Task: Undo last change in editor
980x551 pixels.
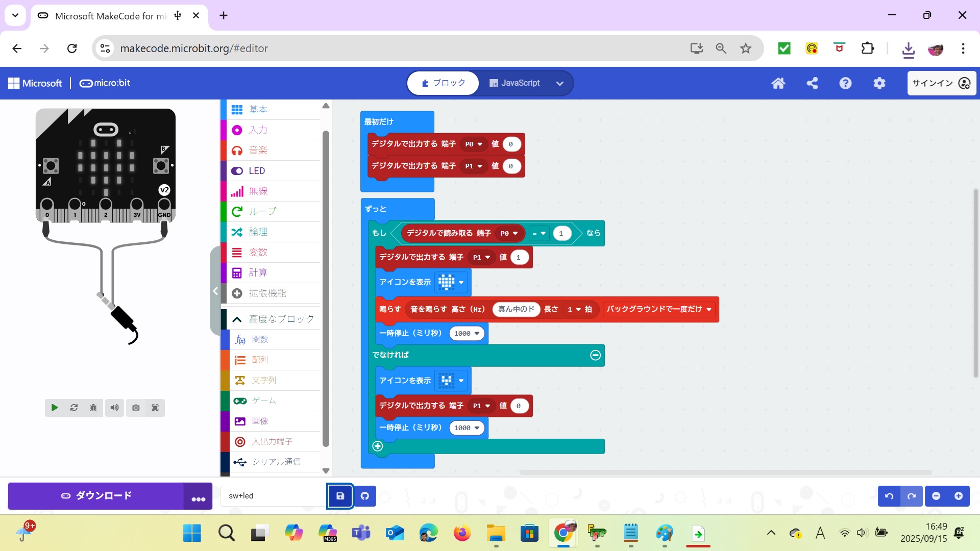Action: pos(889,496)
